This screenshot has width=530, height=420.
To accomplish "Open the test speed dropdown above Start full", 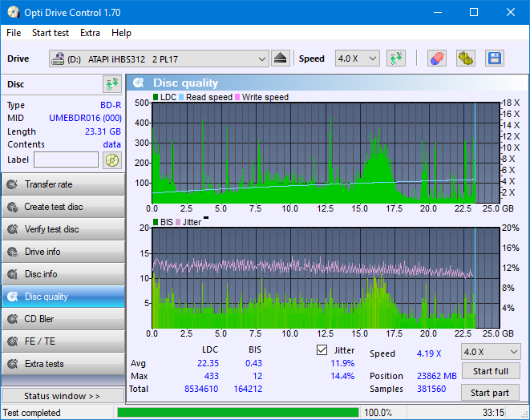I will coord(491,352).
